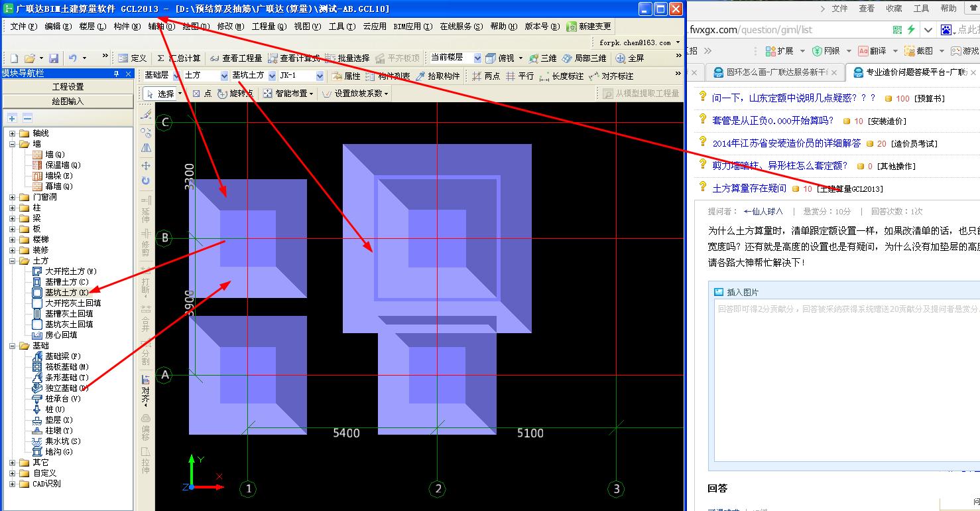Open the 在线服务(S) menu
980x511 pixels.
[461, 27]
